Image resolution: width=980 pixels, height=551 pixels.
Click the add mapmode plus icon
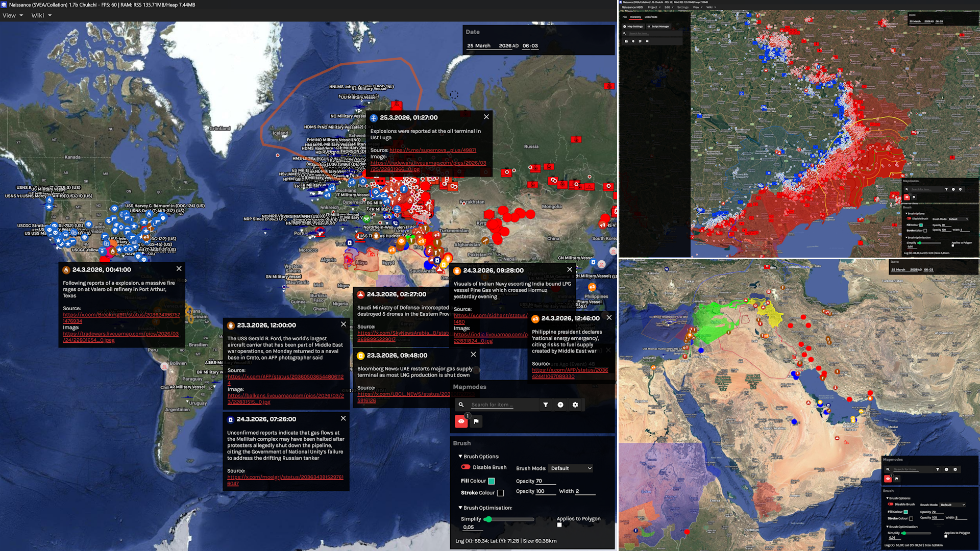click(560, 405)
